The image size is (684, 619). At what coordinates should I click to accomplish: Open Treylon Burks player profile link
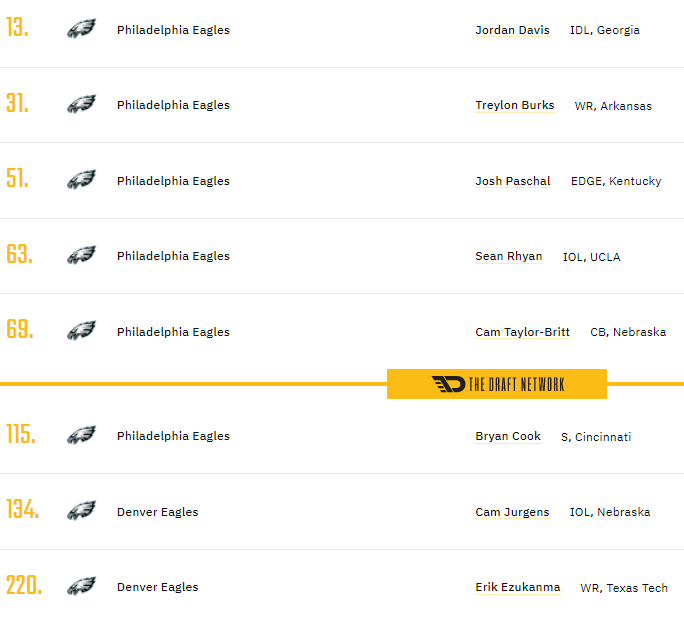coord(514,105)
